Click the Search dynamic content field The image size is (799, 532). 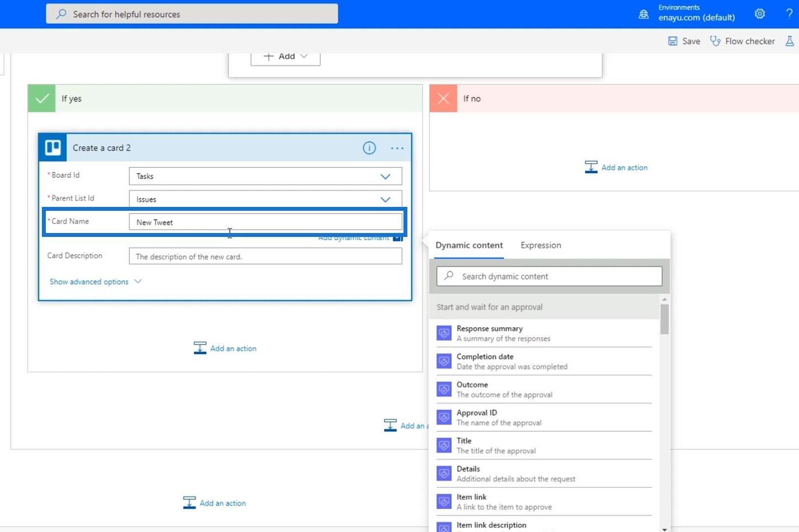549,276
